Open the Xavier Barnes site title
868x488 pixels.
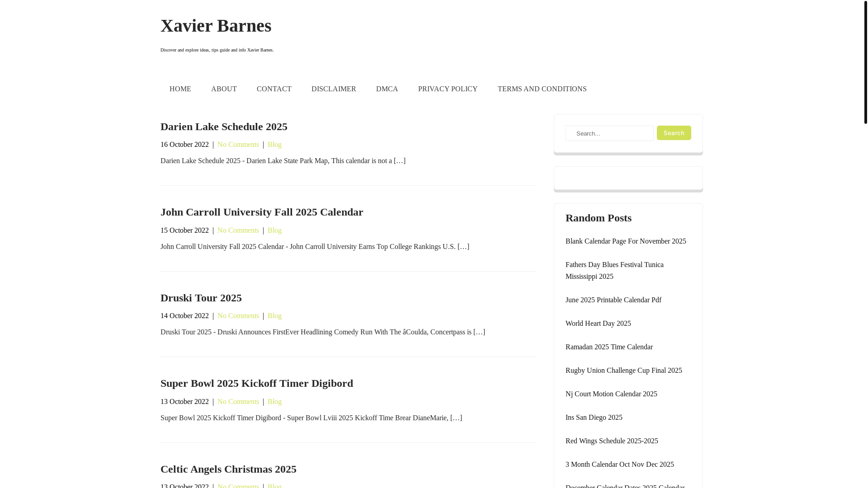[x=216, y=26]
